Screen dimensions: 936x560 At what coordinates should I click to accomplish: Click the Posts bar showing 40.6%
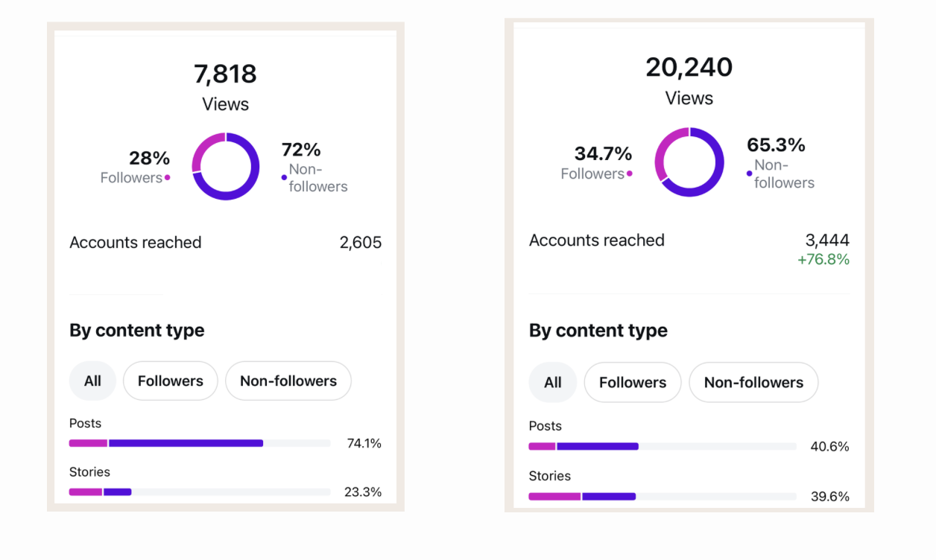click(663, 447)
